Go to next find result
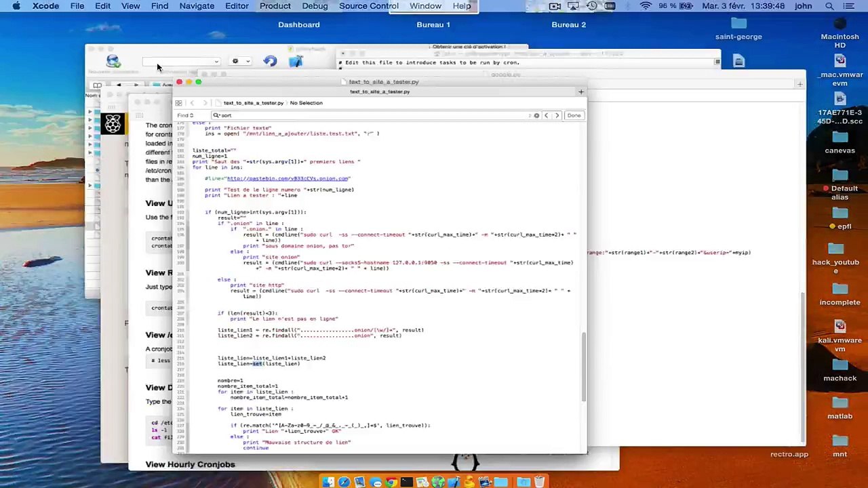Viewport: 868px width, 488px height. point(557,115)
